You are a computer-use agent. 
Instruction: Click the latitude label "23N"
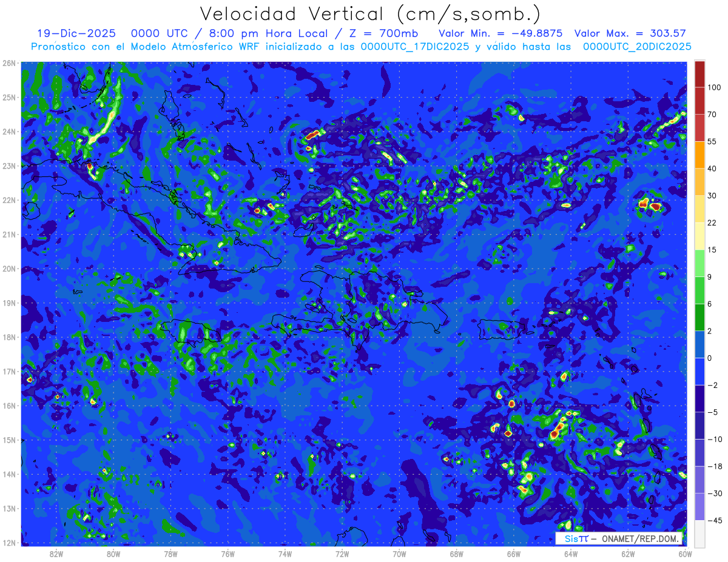(x=9, y=166)
